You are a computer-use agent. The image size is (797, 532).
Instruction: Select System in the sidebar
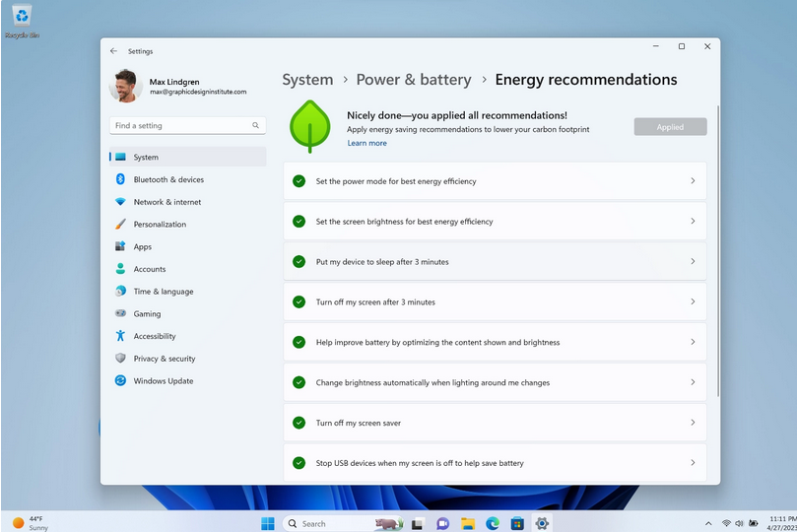(187, 157)
